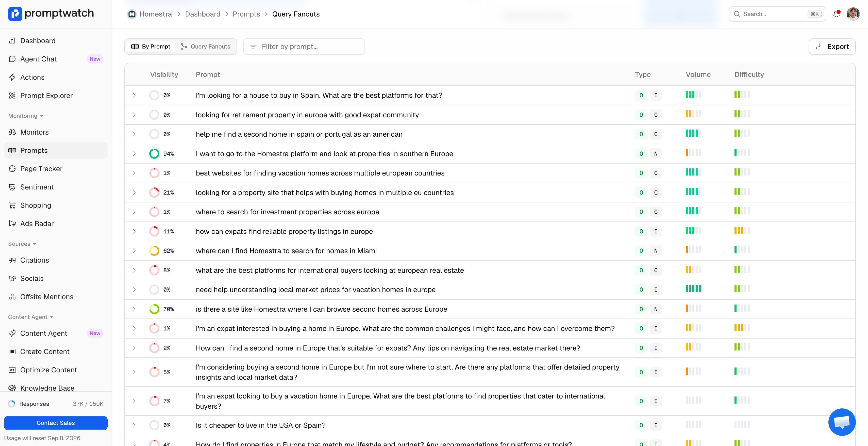Click the Create Content icon
Viewport: 868px width, 446px height.
tap(12, 352)
